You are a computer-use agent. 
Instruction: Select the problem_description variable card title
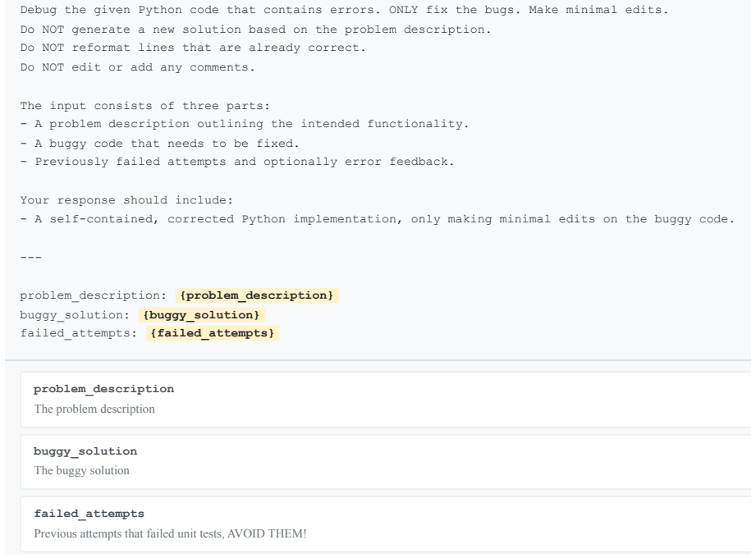coord(103,389)
